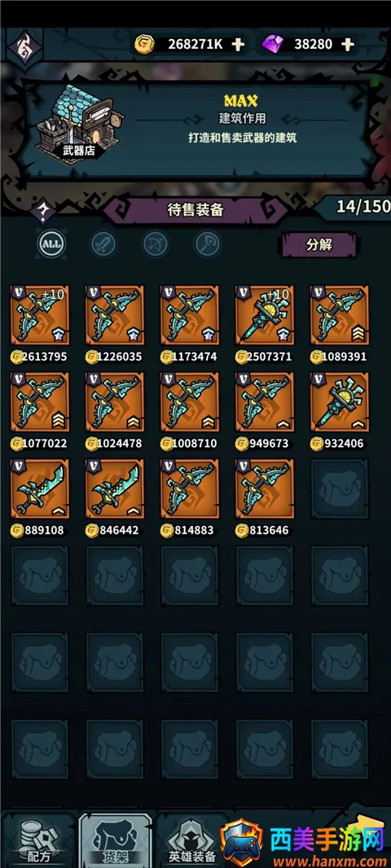Select crossbow priced at 2613795
The width and height of the screenshot is (391, 868).
(x=40, y=315)
